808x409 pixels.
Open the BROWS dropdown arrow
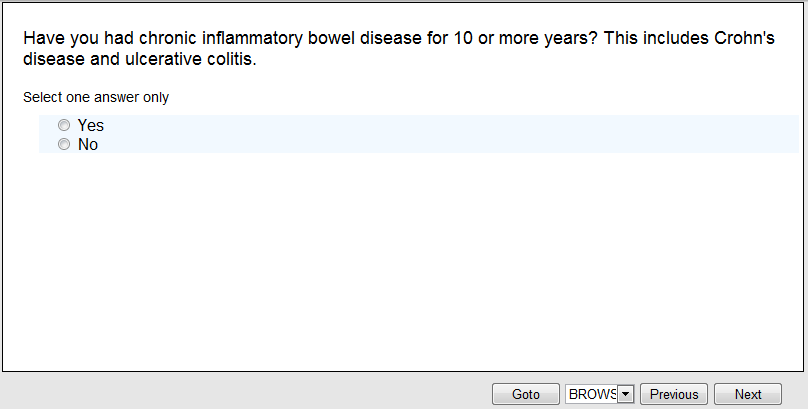(x=626, y=395)
